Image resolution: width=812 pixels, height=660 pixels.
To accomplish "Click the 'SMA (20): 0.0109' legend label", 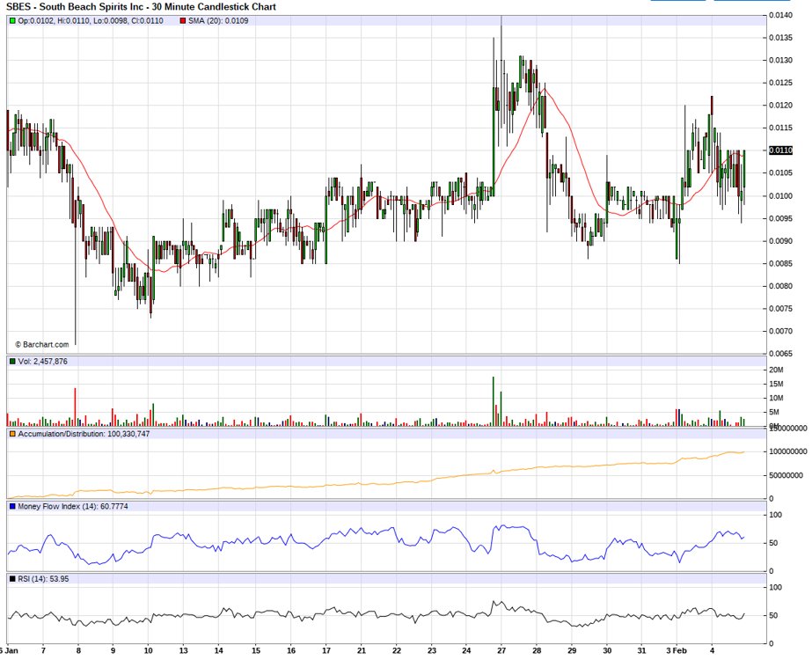I will click(x=218, y=21).
